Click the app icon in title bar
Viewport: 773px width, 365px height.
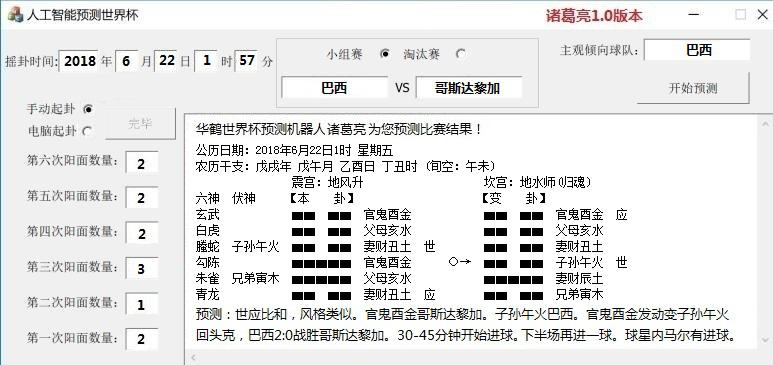click(15, 14)
